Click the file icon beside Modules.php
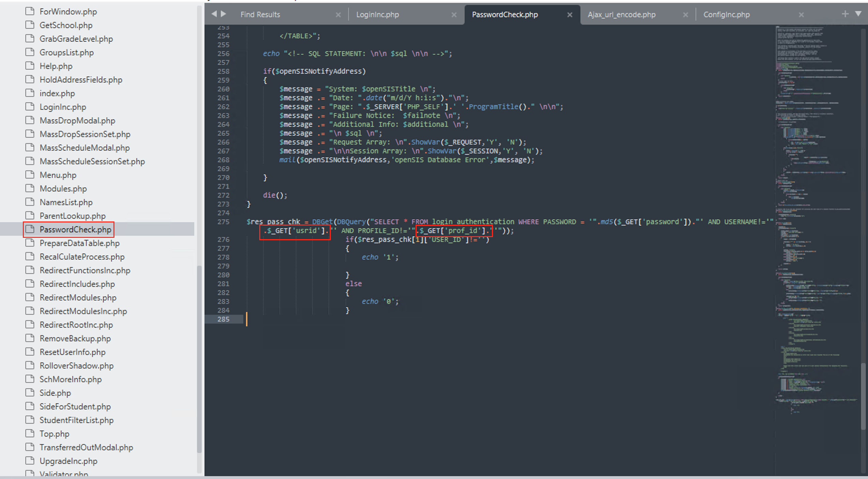Image resolution: width=868 pixels, height=479 pixels. click(30, 188)
